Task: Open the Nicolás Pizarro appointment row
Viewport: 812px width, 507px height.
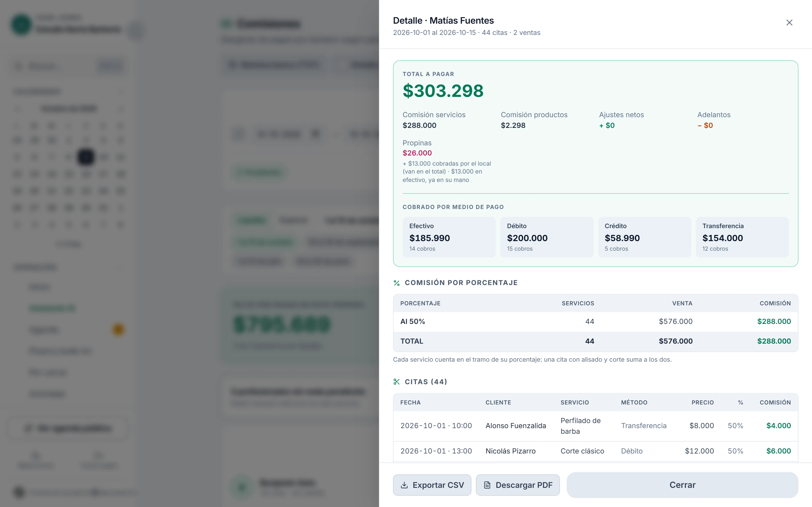Action: (x=595, y=451)
